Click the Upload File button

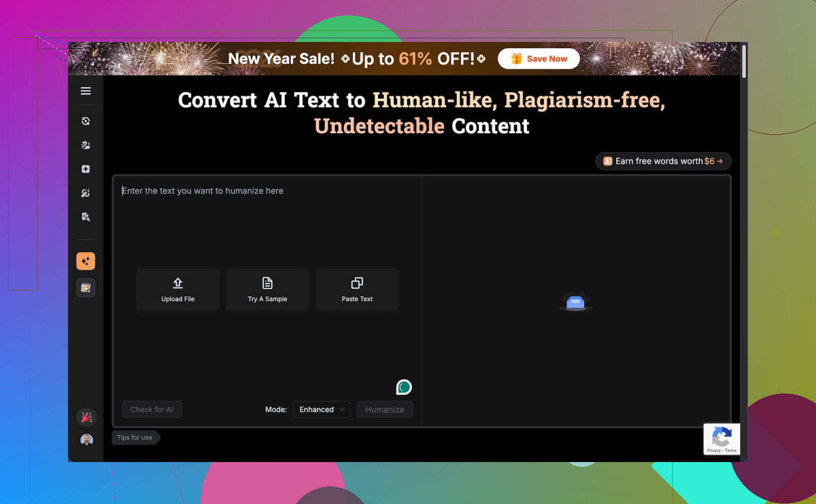click(x=178, y=289)
